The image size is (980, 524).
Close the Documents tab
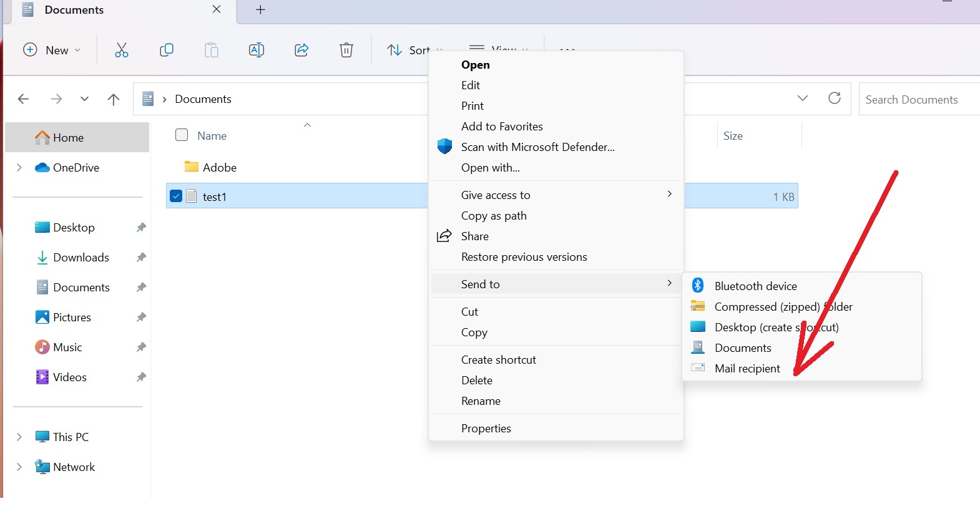[217, 9]
